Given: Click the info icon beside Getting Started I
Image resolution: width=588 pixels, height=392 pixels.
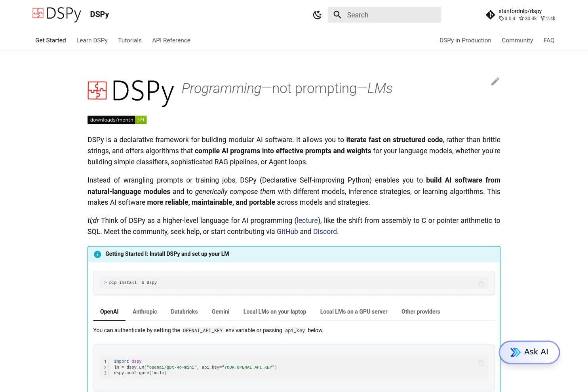Looking at the screenshot, I should (x=97, y=254).
